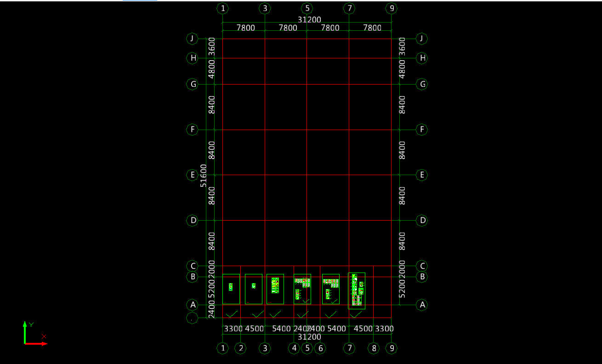
Task: Pick 4500 dimension between bottom axes 7 and 8
Action: 363,329
